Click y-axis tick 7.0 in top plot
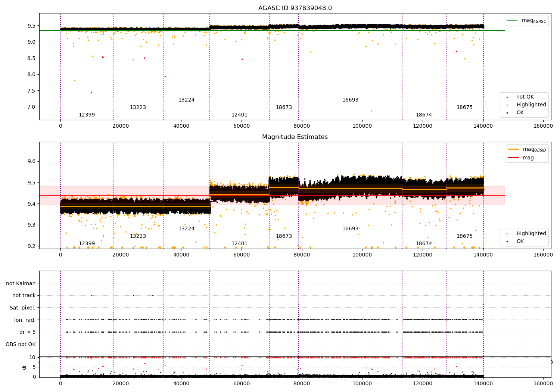This screenshot has height=392, width=560. [x=31, y=107]
